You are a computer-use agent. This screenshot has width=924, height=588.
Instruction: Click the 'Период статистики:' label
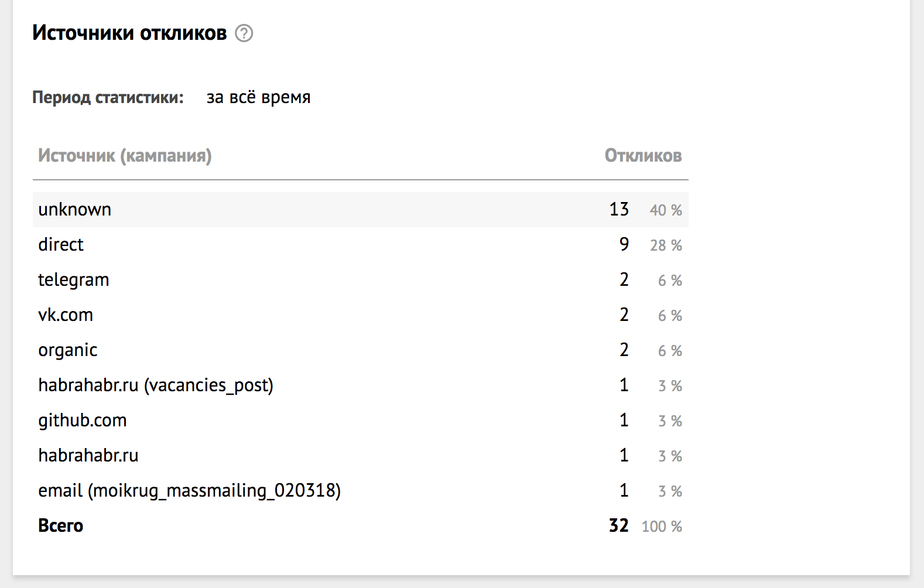tap(108, 97)
